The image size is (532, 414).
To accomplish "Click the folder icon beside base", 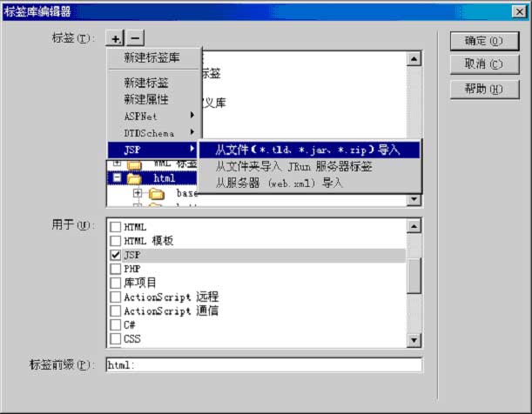I will point(157,194).
